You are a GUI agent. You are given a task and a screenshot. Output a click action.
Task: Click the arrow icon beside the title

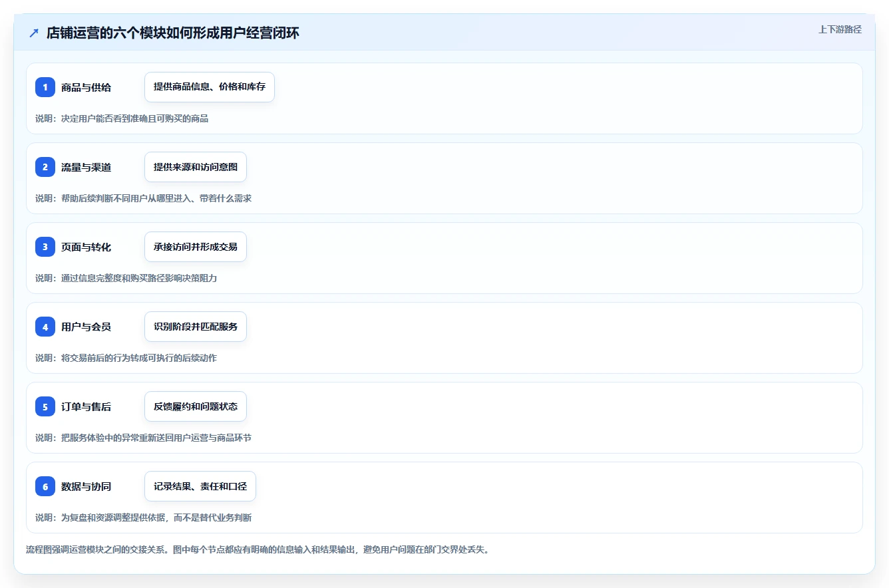coord(34,33)
